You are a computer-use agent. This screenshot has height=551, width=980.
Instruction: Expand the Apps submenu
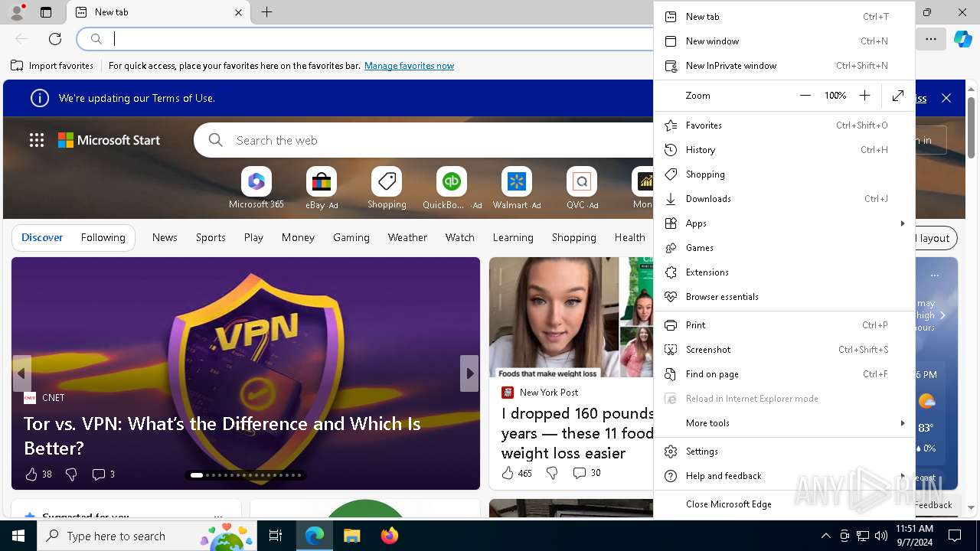(x=785, y=223)
